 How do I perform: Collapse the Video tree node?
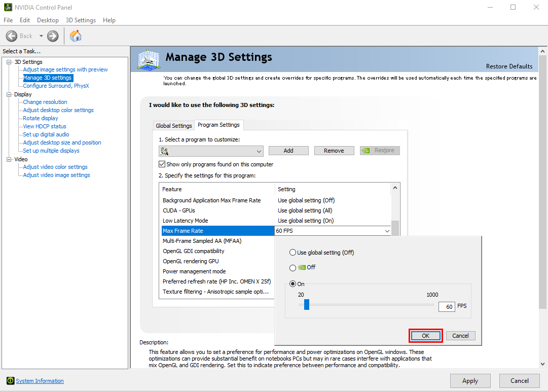(x=9, y=159)
